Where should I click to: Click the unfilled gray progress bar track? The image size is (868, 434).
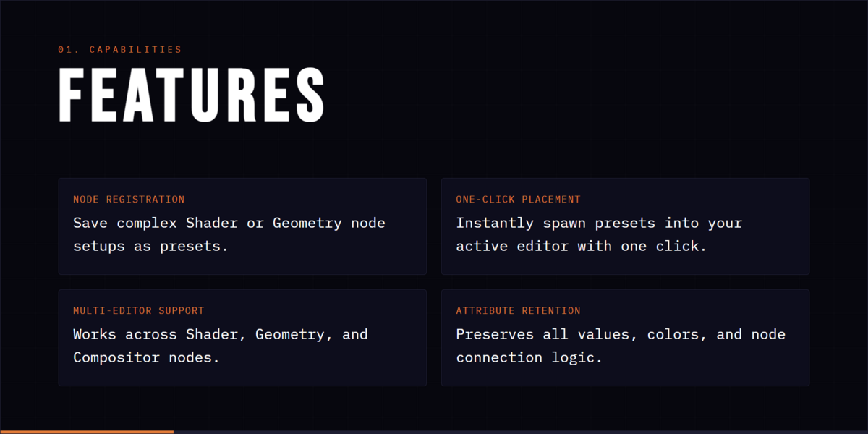521,432
